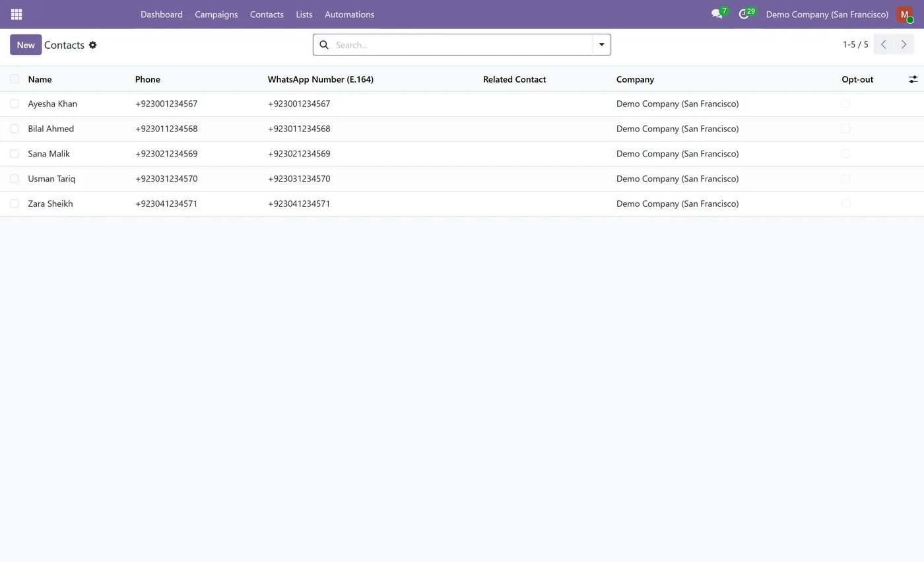
Task: Focus the Search input field
Action: click(x=462, y=45)
